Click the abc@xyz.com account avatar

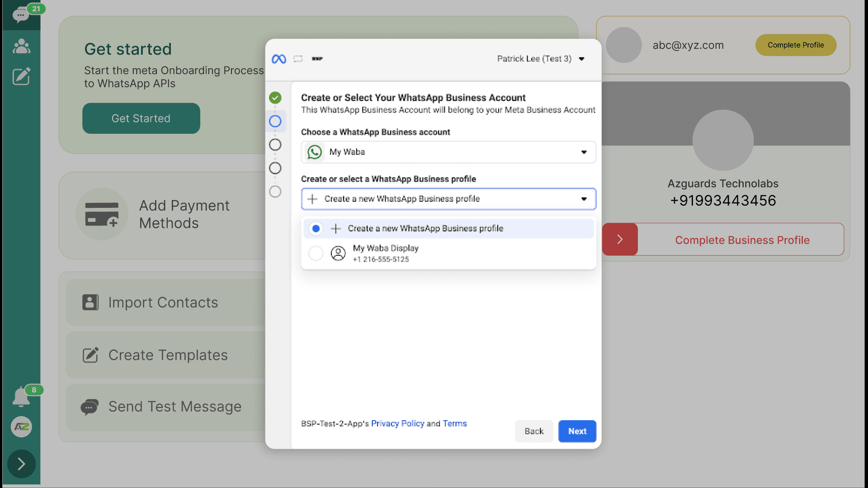[x=624, y=45]
